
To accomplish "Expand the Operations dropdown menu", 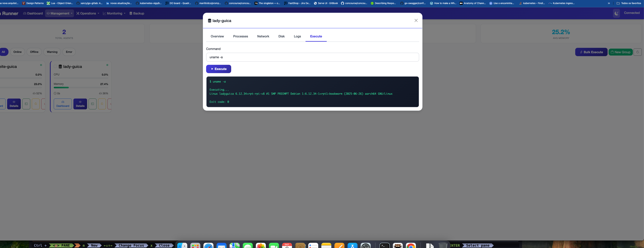I will click(x=88, y=13).
